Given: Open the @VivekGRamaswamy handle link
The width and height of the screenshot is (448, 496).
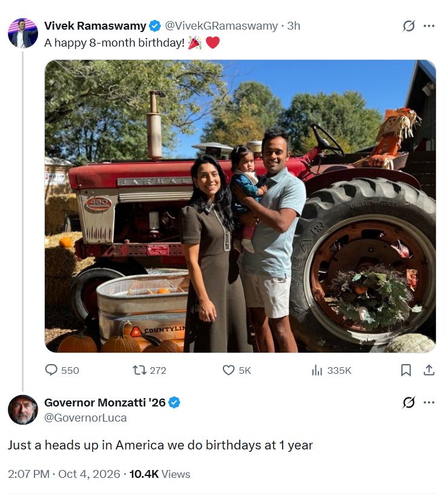Looking at the screenshot, I should (221, 26).
